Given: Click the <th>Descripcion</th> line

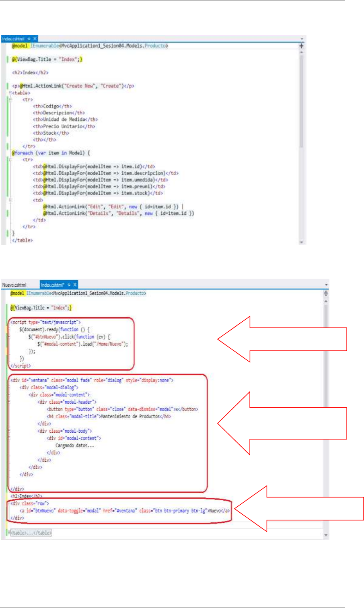Looking at the screenshot, I should pos(59,113).
